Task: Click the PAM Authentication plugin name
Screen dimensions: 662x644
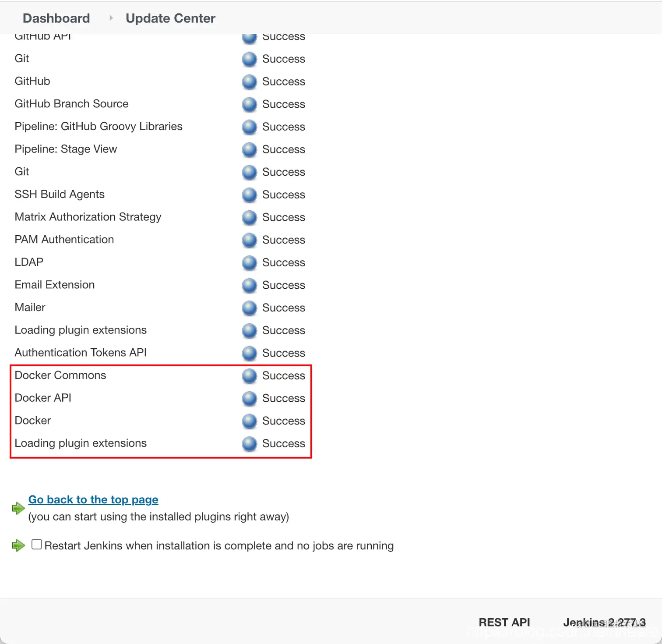Action: (x=64, y=239)
